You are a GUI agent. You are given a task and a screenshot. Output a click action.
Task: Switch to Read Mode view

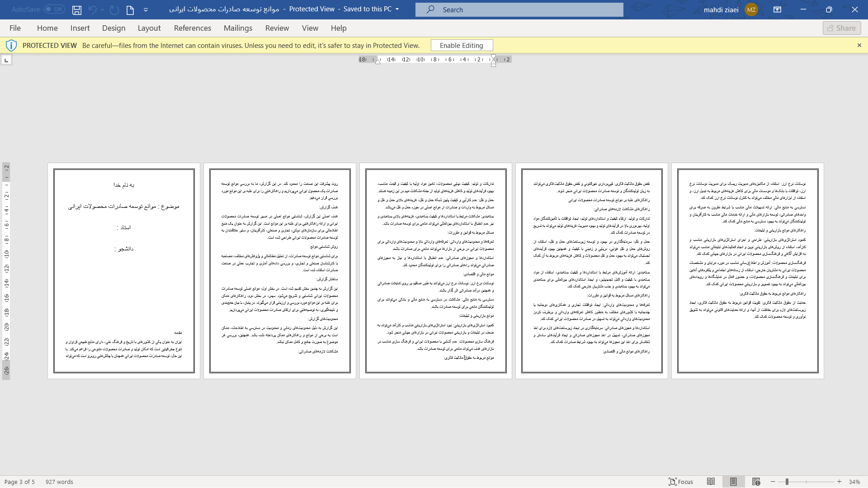pyautogui.click(x=711, y=482)
